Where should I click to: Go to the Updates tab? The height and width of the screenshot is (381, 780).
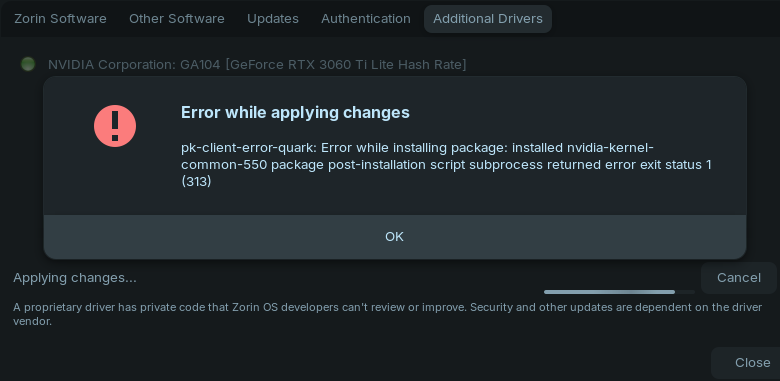coord(273,19)
